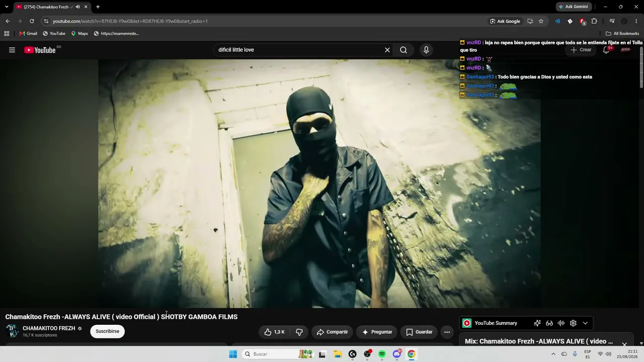This screenshot has height=362, width=644.
Task: Install app via address bar icon
Action: coord(530,21)
